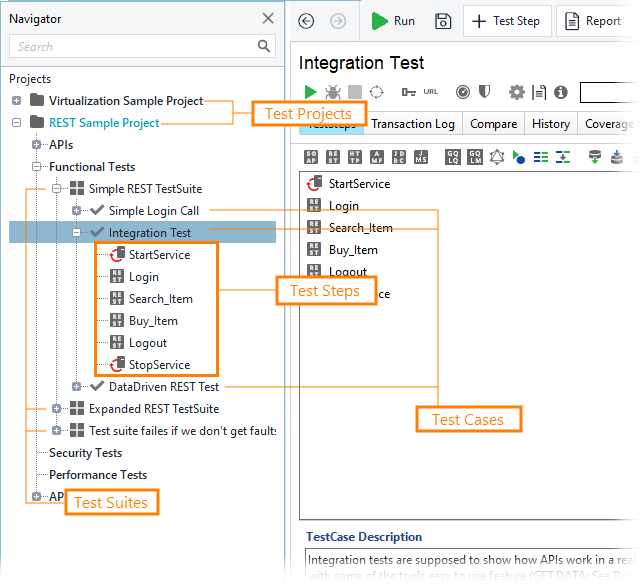Click the database with green arrow icon
The image size is (643, 585).
(595, 157)
